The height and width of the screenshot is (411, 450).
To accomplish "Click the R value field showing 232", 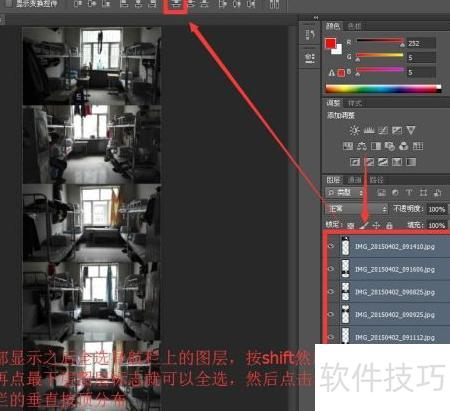I will pos(421,43).
